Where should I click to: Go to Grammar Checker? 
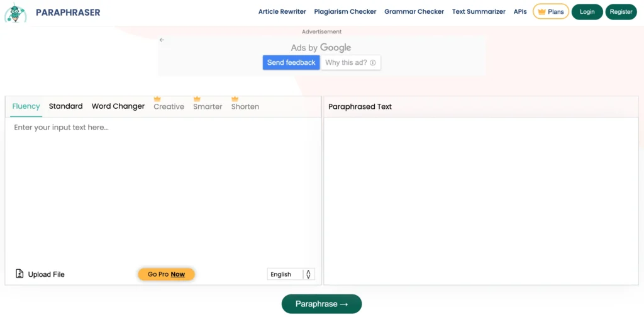point(414,11)
